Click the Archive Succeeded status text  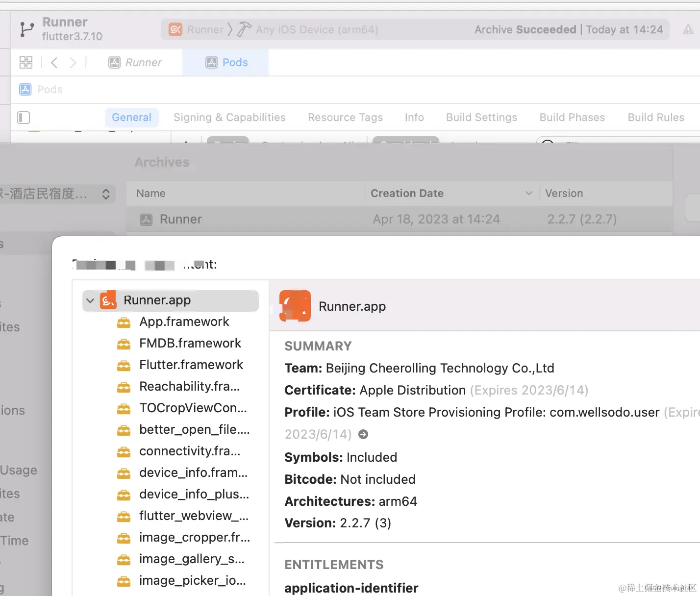click(525, 29)
